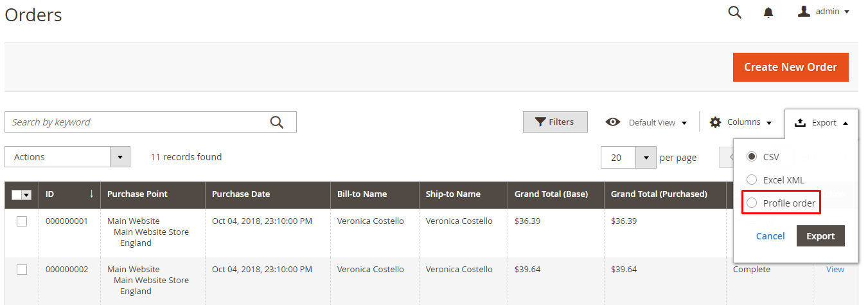This screenshot has height=305, width=868.
Task: Click the magnifier search icon in header
Action: tap(734, 12)
